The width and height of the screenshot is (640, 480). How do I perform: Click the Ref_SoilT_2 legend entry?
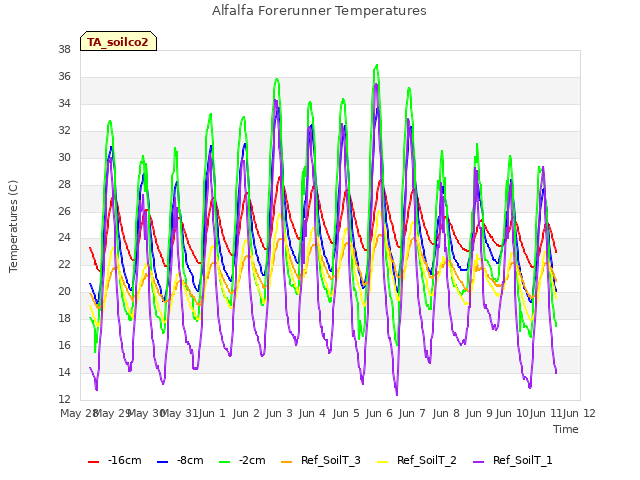[x=417, y=460]
